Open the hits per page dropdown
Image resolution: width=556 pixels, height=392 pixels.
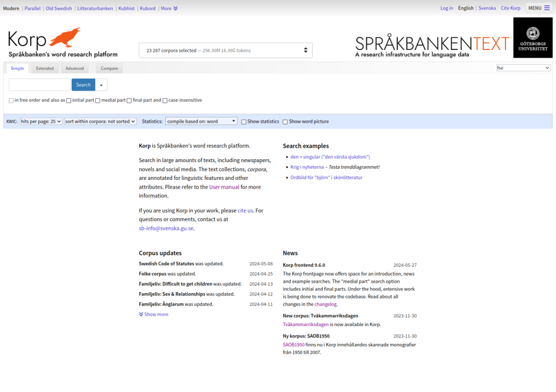(41, 122)
